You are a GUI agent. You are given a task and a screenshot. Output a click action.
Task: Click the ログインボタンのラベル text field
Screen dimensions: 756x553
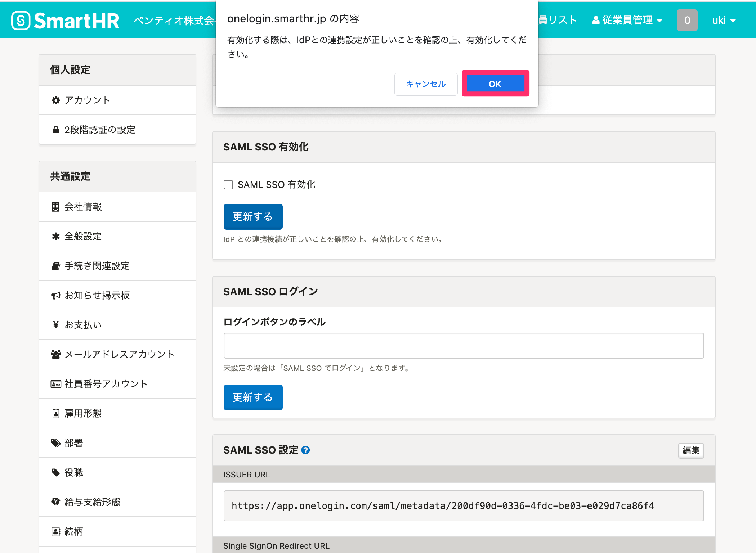click(x=464, y=345)
